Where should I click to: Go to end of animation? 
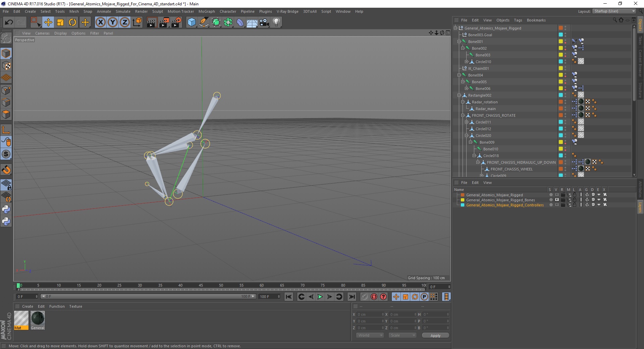pos(352,297)
